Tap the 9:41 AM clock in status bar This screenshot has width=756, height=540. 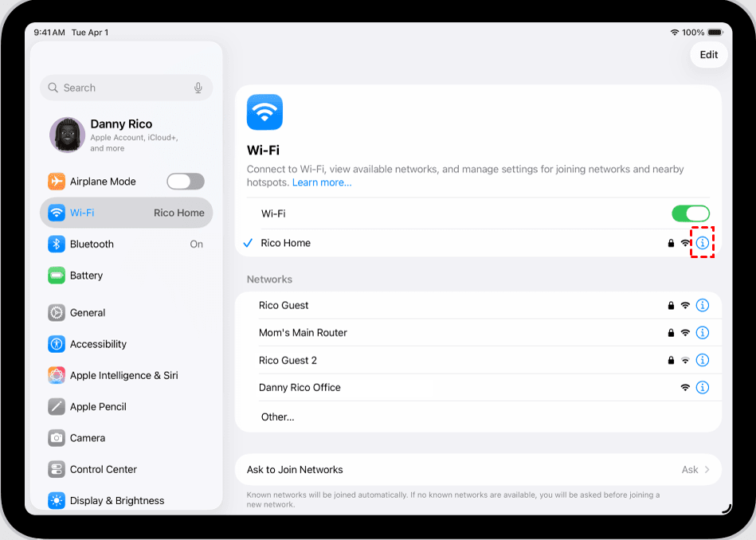[49, 33]
